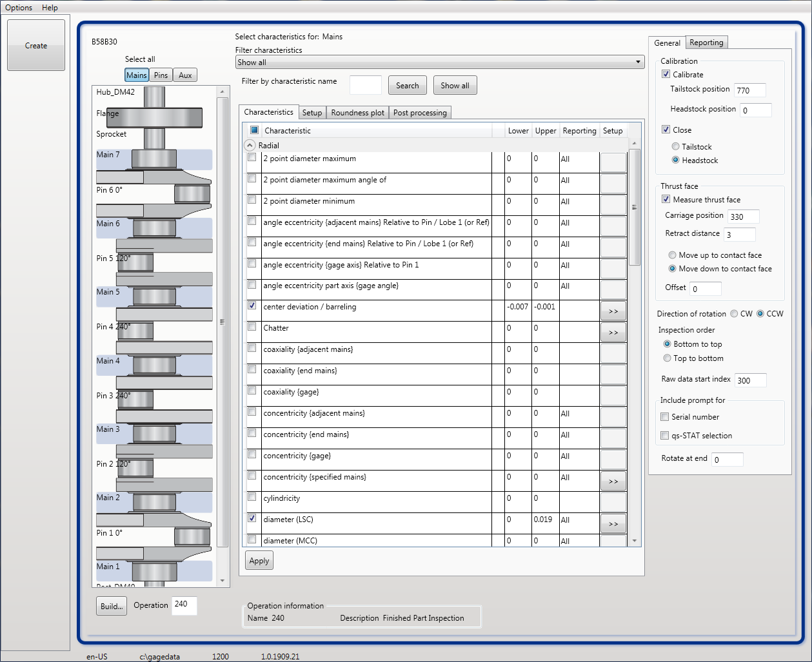The image size is (812, 662).
Task: Click the Operation number field
Action: click(184, 606)
